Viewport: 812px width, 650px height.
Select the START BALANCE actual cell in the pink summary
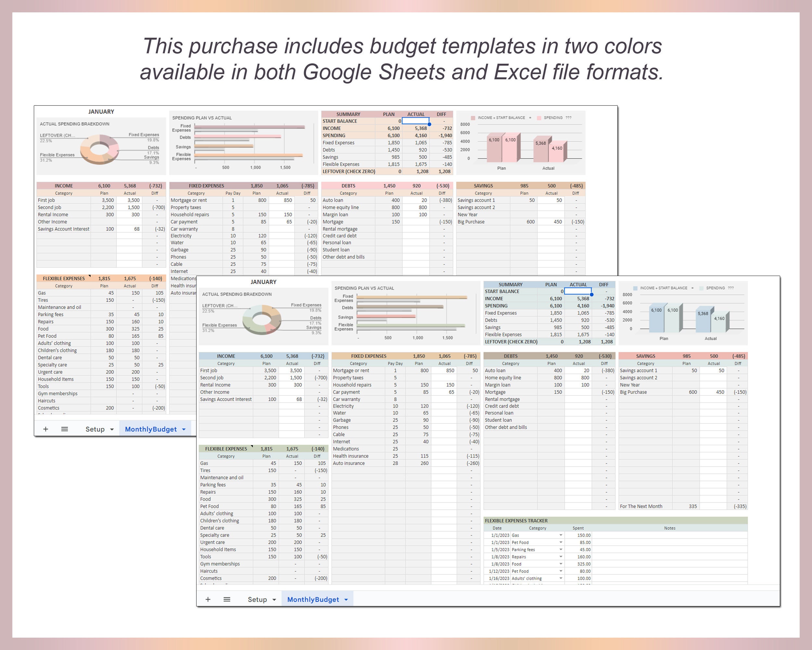click(415, 121)
